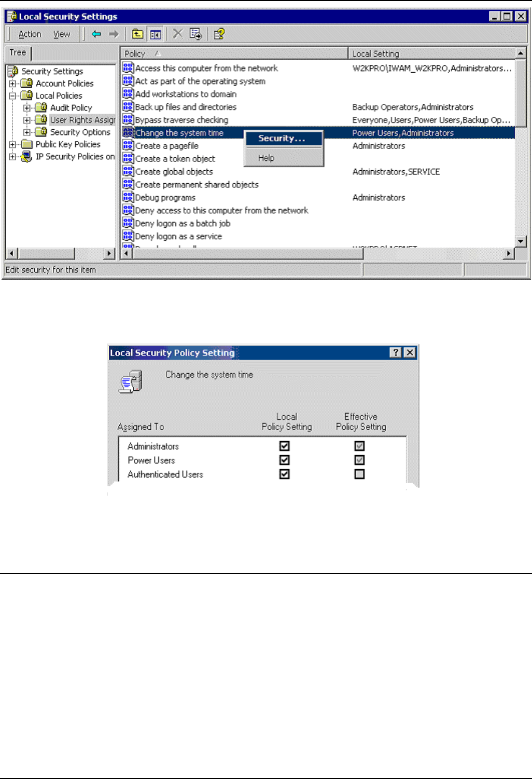
Task: Collapse the Local Policies tree node
Action: coord(12,95)
